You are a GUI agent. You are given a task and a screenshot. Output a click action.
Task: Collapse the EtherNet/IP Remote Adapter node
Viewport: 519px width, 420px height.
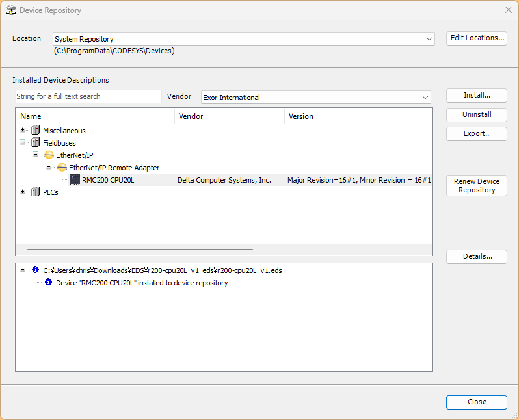(49, 167)
